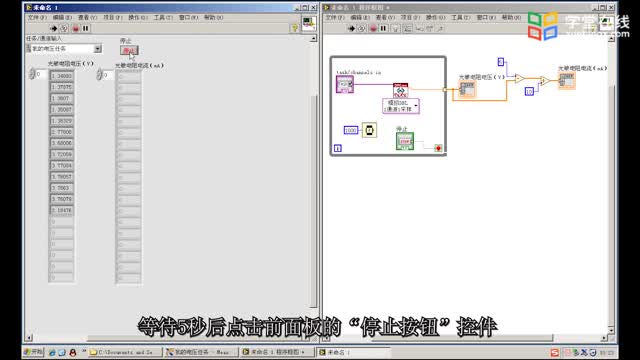Switch to the block diagram taskbar button
Screen dimensions: 640x360
[278, 352]
